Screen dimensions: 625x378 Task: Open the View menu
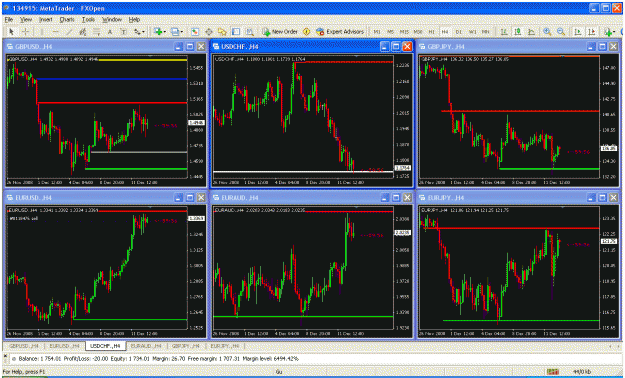pyautogui.click(x=26, y=19)
